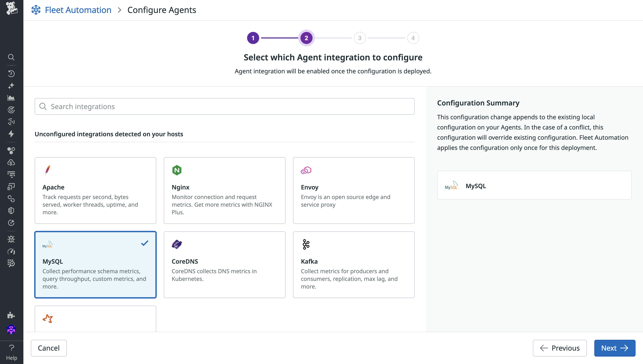Navigate back via the Fleet Automation breadcrumb

click(x=78, y=10)
